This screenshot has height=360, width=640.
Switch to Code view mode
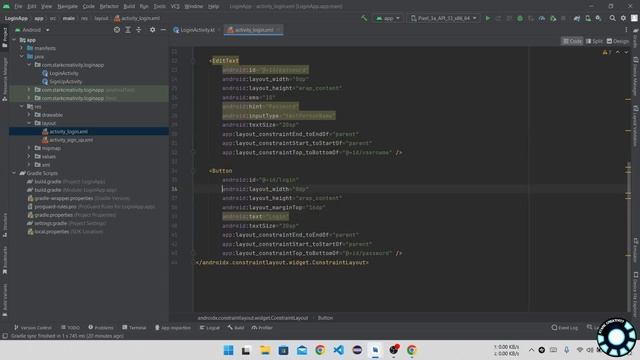(x=572, y=41)
